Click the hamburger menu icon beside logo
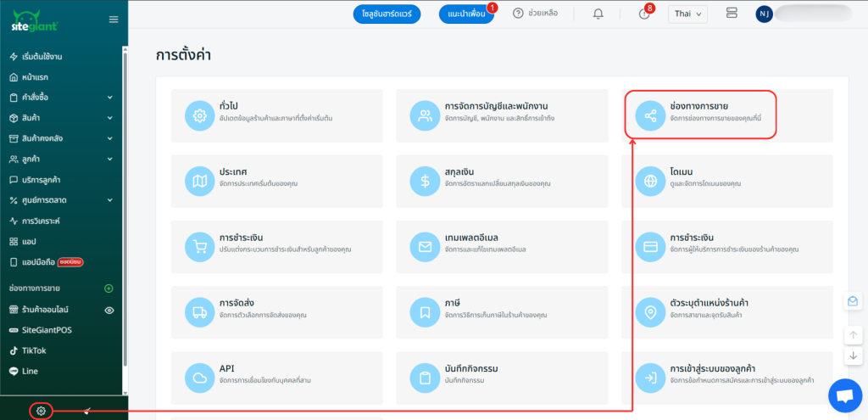868x420 pixels. pos(114,19)
